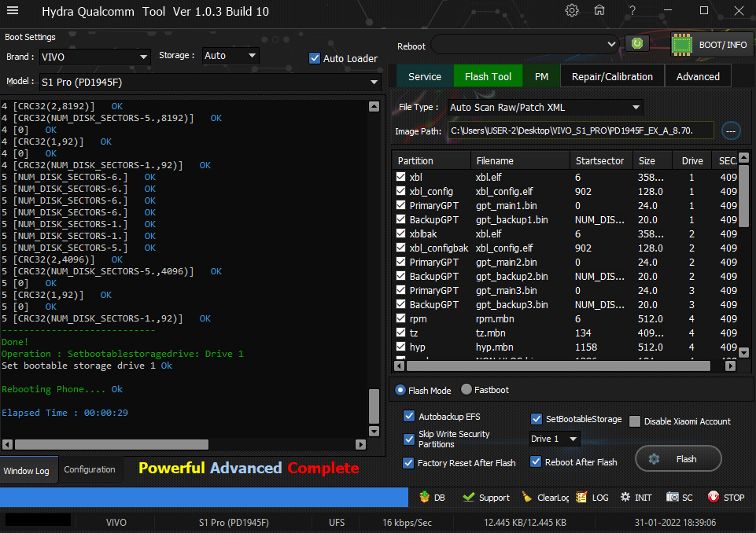Open the Drive 1 dropdown

click(x=555, y=439)
